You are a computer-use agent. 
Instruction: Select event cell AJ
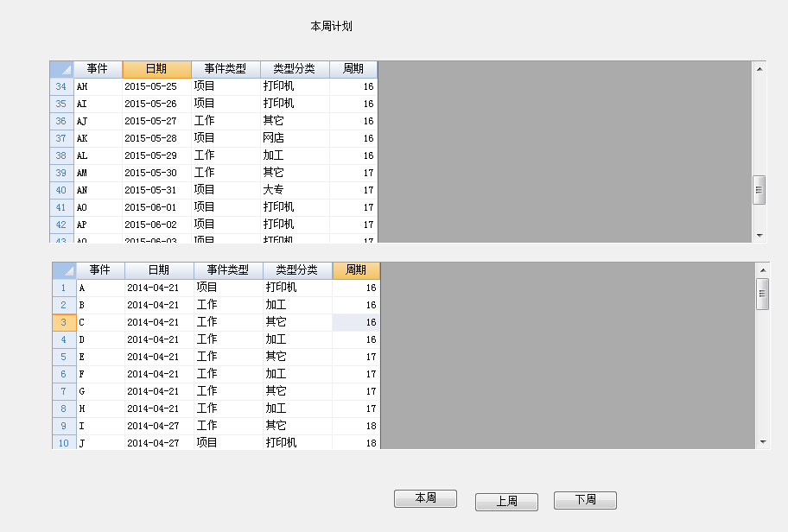click(x=98, y=121)
